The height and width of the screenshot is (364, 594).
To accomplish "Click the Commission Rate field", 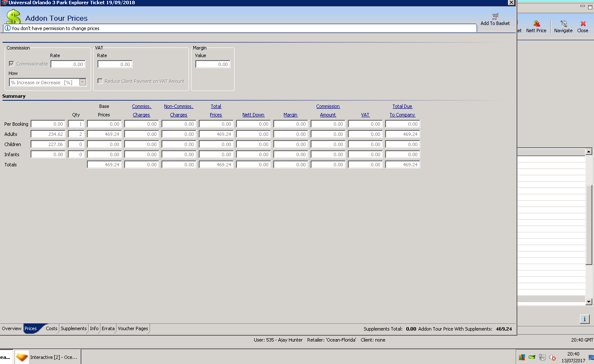I will (x=68, y=64).
